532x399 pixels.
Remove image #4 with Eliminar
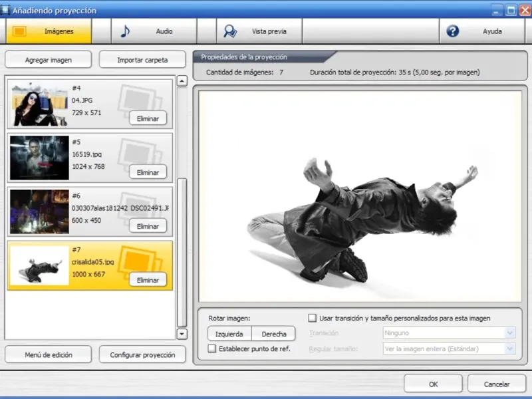pos(148,118)
